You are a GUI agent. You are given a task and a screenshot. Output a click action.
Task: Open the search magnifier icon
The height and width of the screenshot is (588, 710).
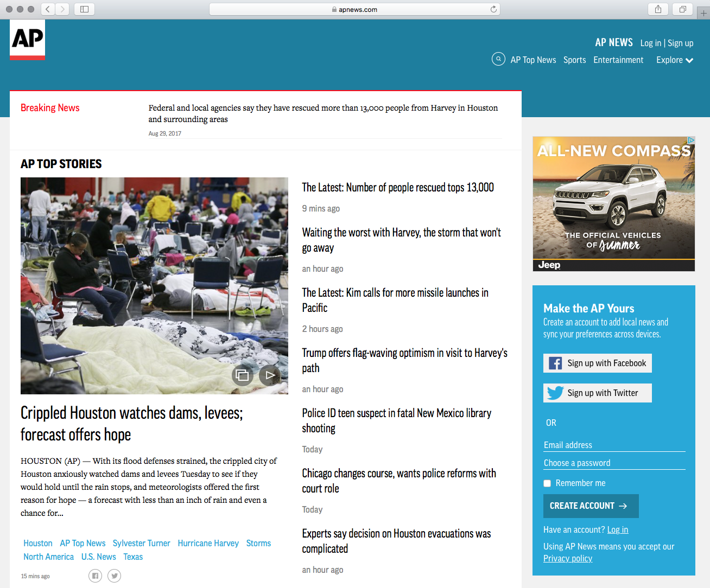498,59
